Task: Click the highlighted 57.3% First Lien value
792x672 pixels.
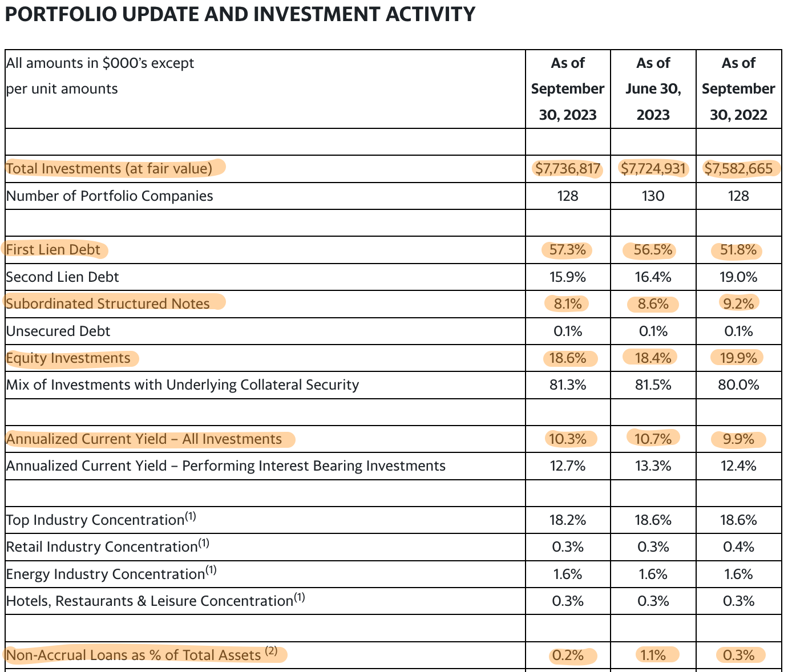Action: pyautogui.click(x=567, y=250)
